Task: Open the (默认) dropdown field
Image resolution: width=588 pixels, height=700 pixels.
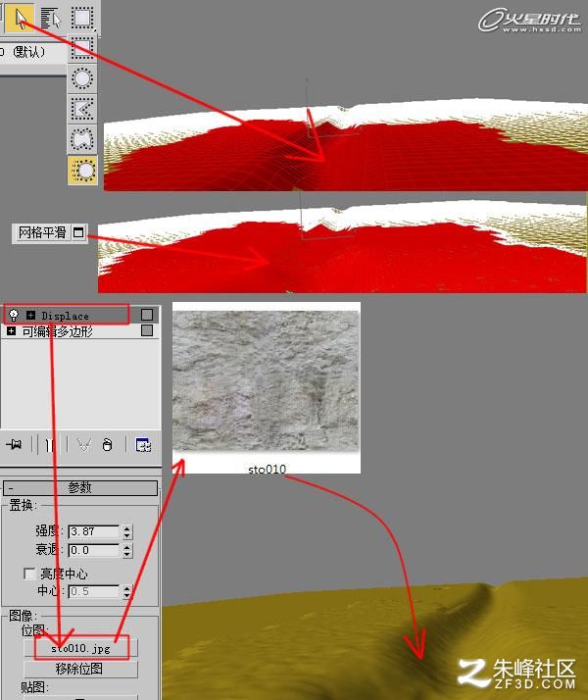Action: (x=31, y=52)
